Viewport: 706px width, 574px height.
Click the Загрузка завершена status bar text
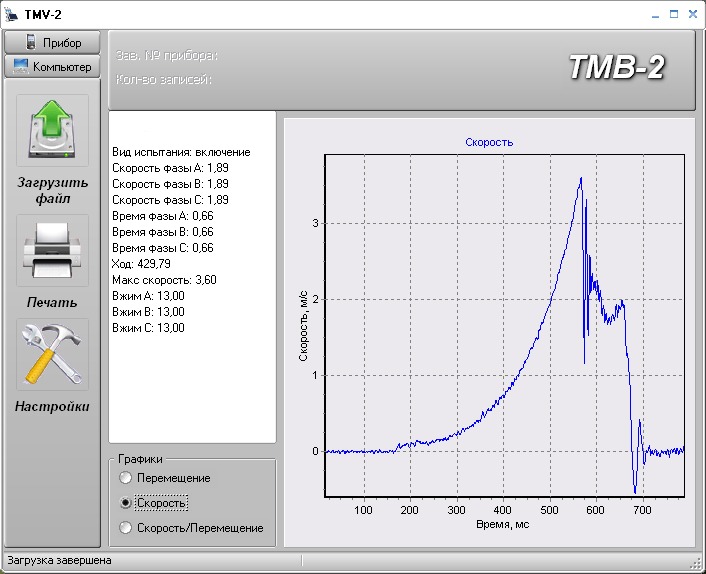point(60,561)
